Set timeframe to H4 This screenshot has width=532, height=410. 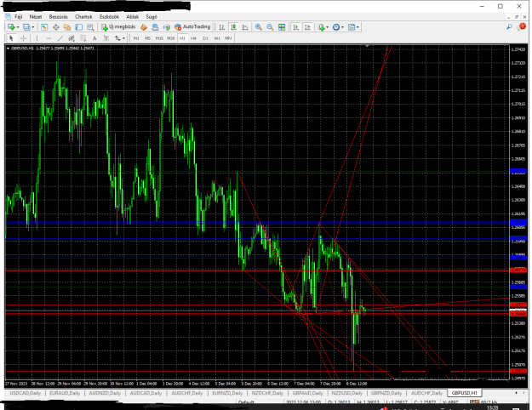pos(194,38)
